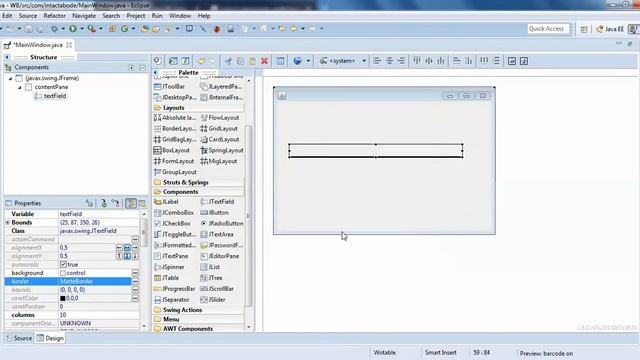Image resolution: width=640 pixels, height=360 pixels.
Task: Select the text field on the design canvas
Action: point(376,151)
